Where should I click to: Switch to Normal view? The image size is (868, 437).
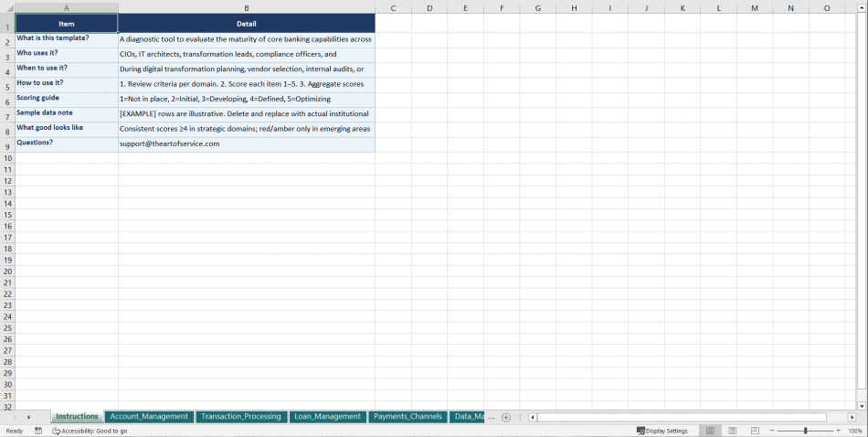point(710,431)
